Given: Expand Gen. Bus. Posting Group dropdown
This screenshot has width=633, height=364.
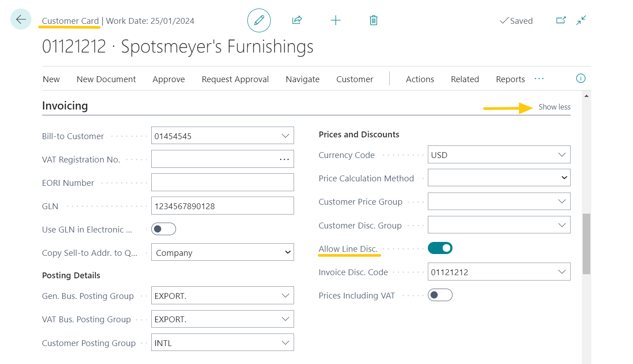Looking at the screenshot, I should [x=285, y=295].
